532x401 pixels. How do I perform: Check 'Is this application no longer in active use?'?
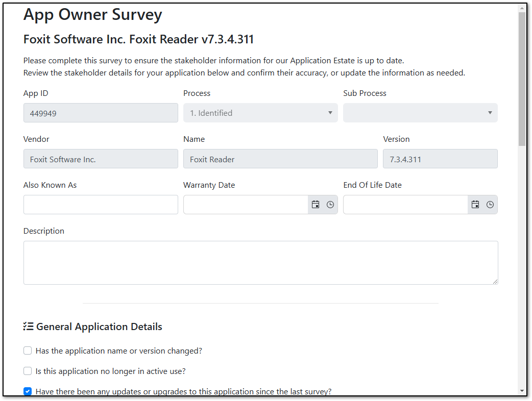click(28, 371)
